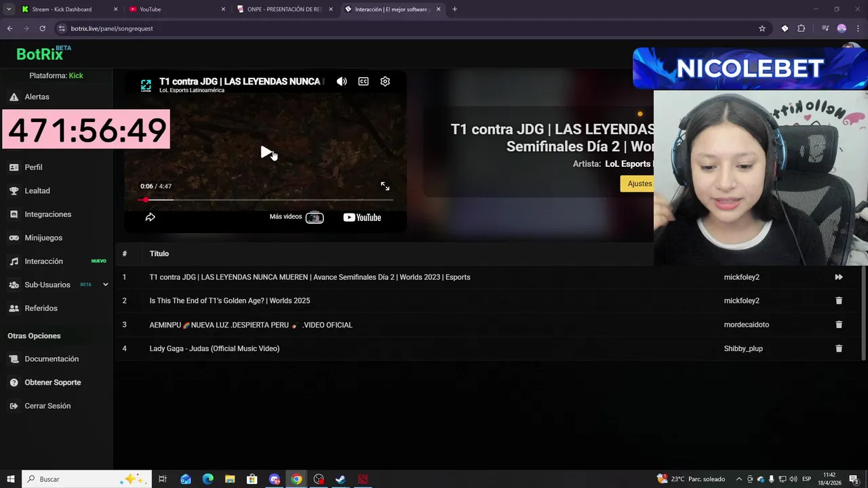Viewport: 868px width, 488px height.
Task: Switch to the YouTube browser tab
Action: point(178,9)
